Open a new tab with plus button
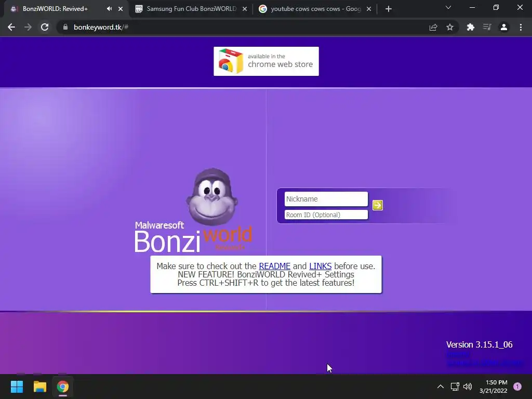 click(389, 9)
